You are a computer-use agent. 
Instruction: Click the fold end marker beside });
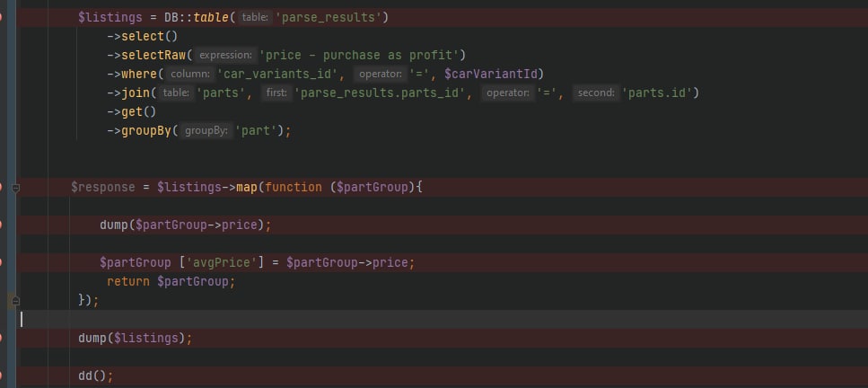point(16,301)
